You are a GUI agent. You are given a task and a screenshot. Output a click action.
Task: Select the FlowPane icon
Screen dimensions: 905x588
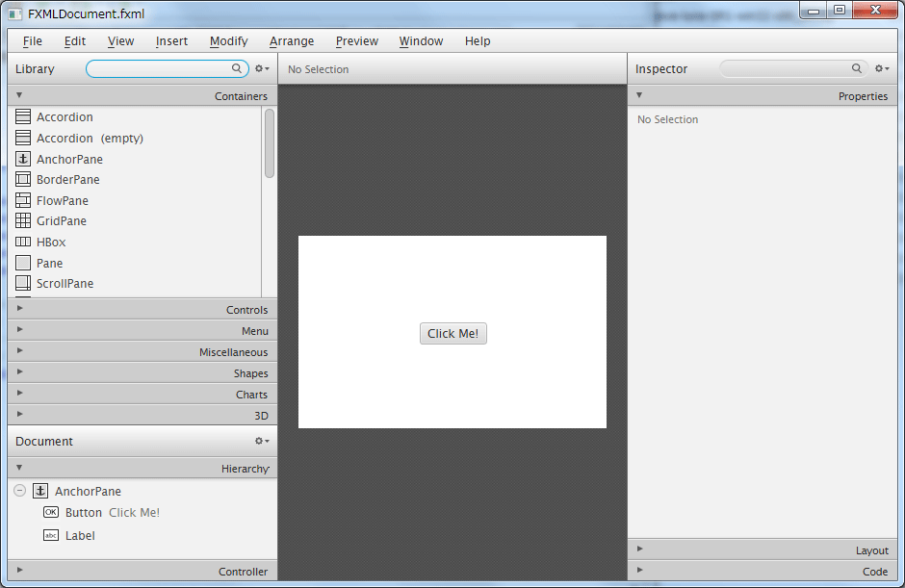(x=23, y=200)
